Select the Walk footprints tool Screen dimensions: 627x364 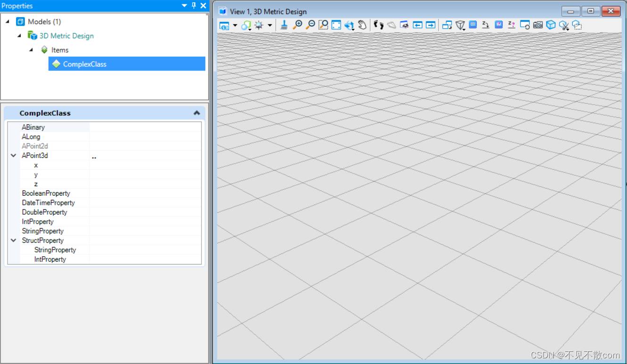[x=378, y=25]
